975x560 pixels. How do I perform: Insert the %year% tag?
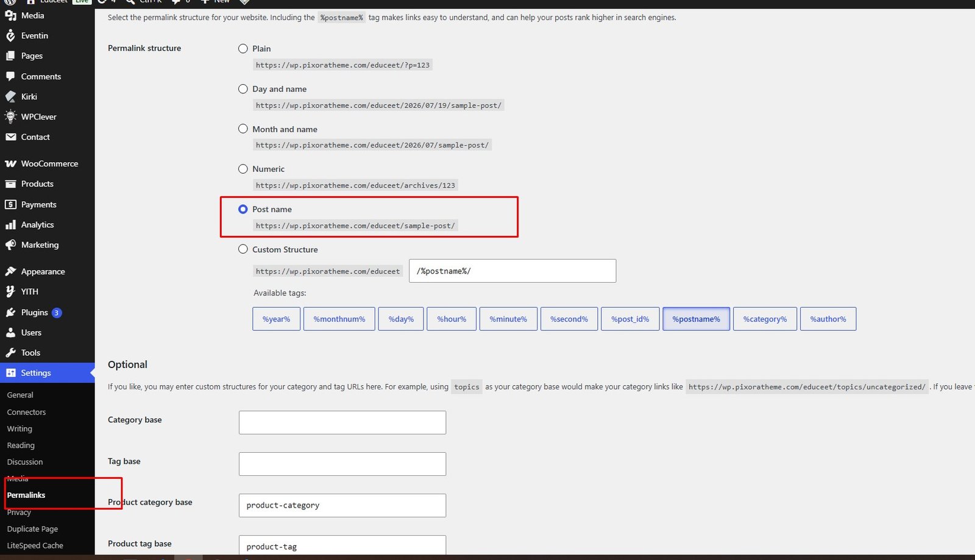click(277, 319)
